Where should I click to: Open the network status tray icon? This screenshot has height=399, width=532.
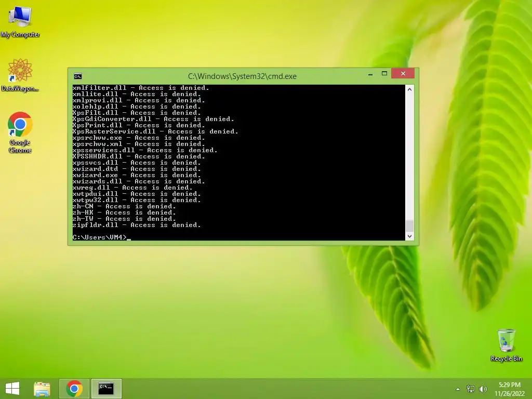(471, 389)
